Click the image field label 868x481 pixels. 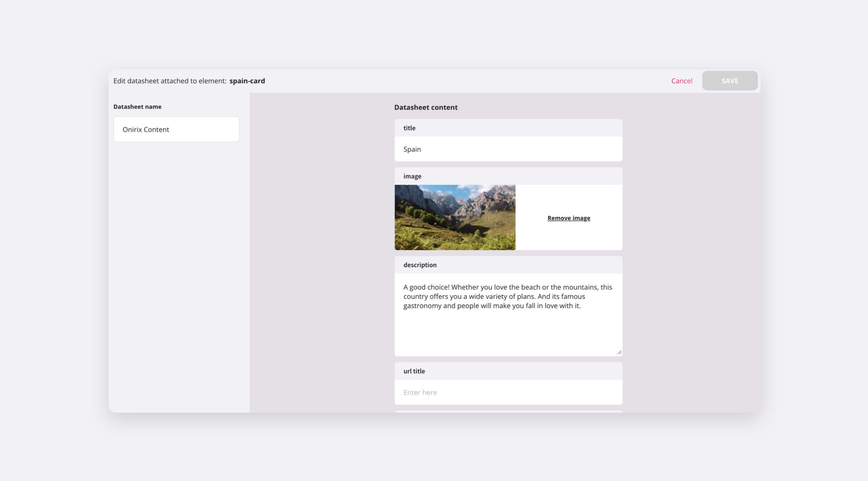(x=412, y=176)
